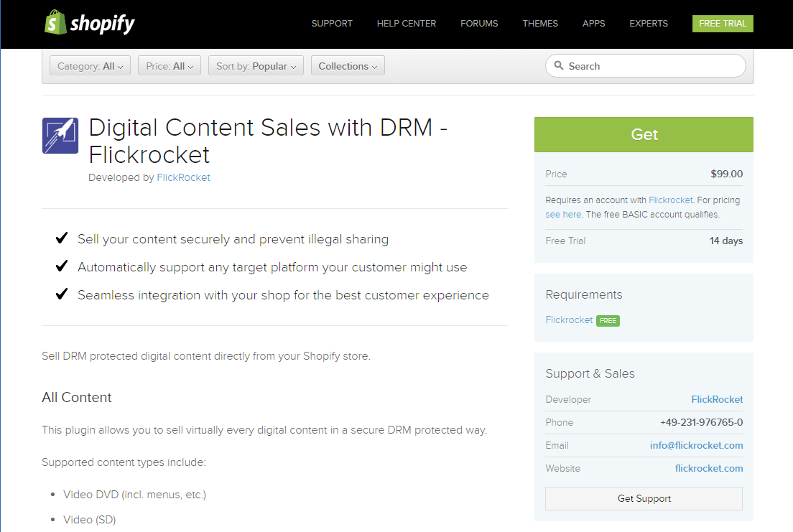Click the magnifying glass search icon
The width and height of the screenshot is (793, 532).
tap(559, 66)
